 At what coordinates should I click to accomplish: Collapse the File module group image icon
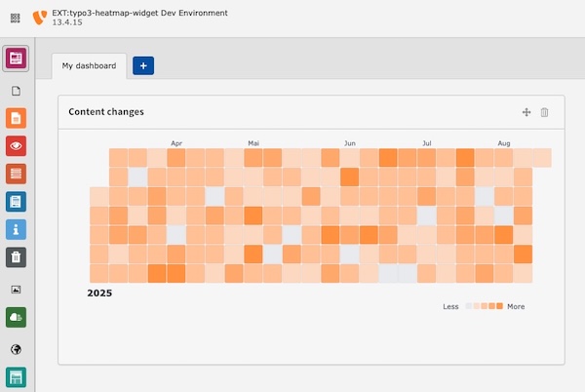pyautogui.click(x=16, y=290)
